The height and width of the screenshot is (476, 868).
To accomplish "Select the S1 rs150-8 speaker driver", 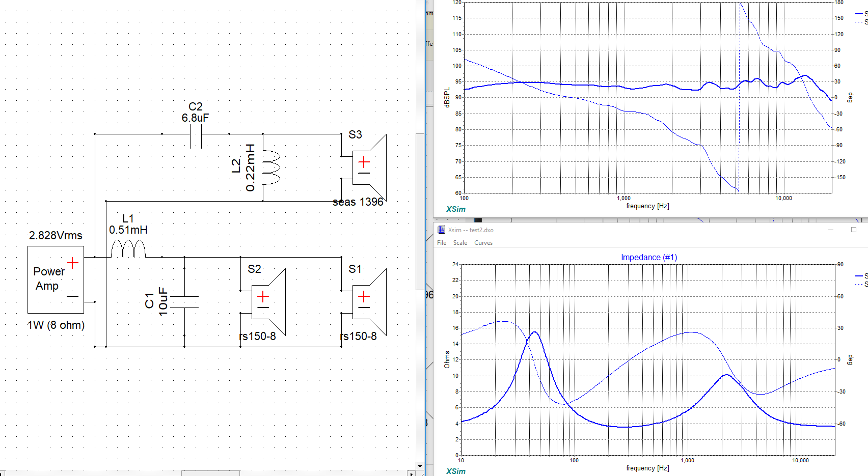I will coord(370,302).
